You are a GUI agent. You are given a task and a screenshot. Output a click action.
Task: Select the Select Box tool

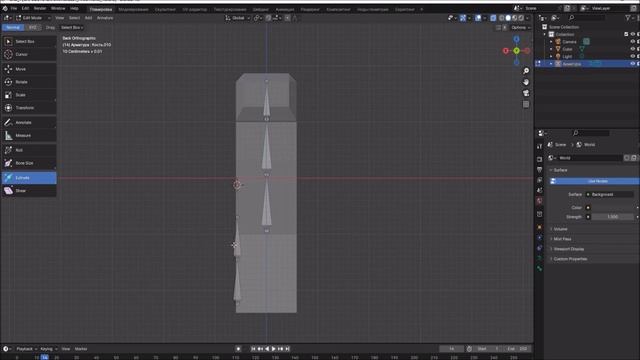(29, 42)
